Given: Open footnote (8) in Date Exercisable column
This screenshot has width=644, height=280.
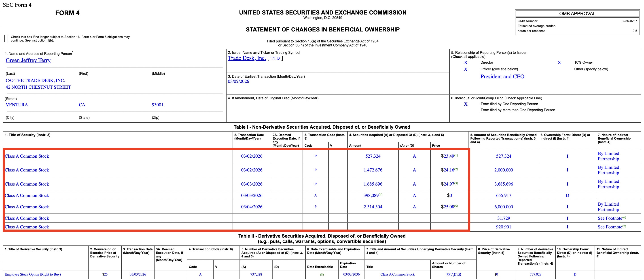Looking at the screenshot, I should click(x=322, y=274).
